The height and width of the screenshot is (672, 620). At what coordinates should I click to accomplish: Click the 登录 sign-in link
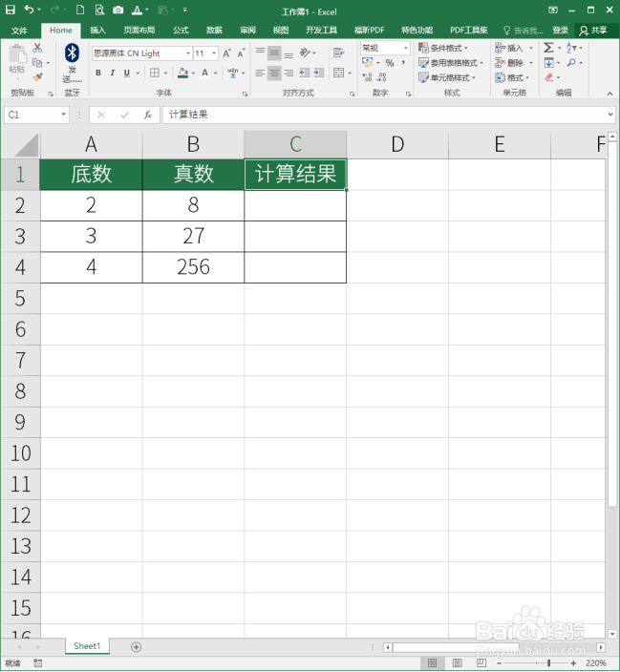561,30
